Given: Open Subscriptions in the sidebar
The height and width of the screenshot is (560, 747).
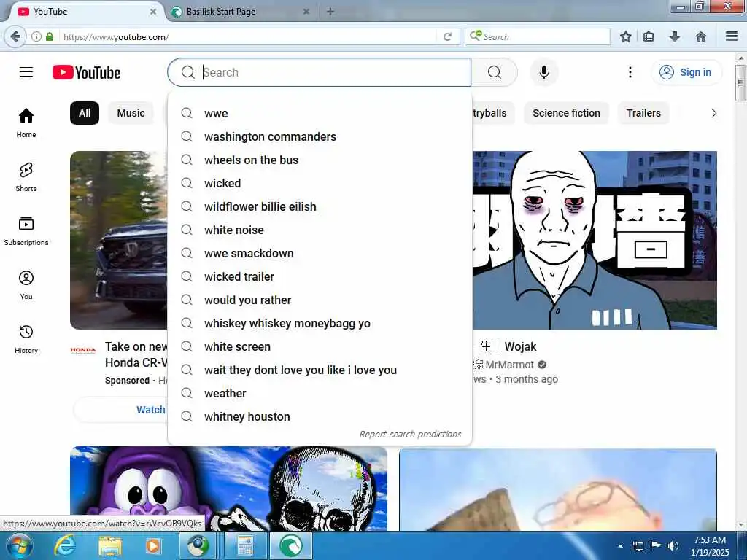Looking at the screenshot, I should 26,231.
